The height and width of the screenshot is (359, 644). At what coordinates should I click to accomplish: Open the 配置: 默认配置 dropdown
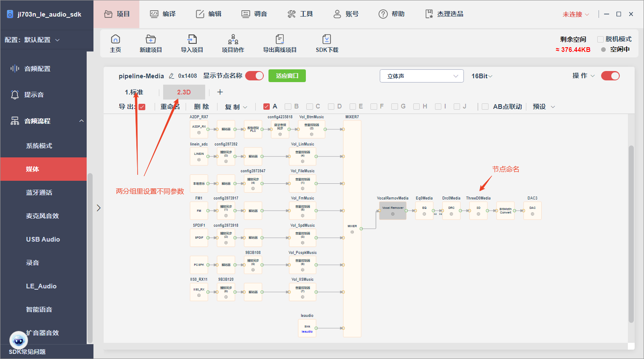[x=32, y=40]
